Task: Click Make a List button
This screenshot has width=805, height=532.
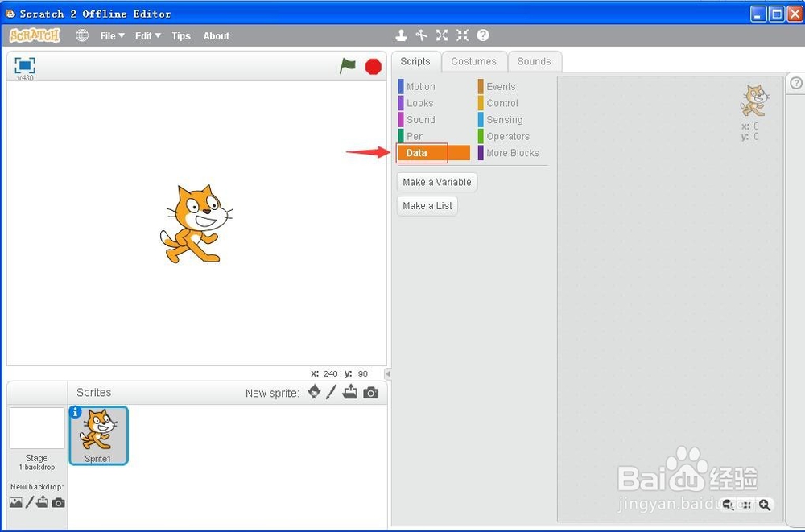Action: pos(427,205)
